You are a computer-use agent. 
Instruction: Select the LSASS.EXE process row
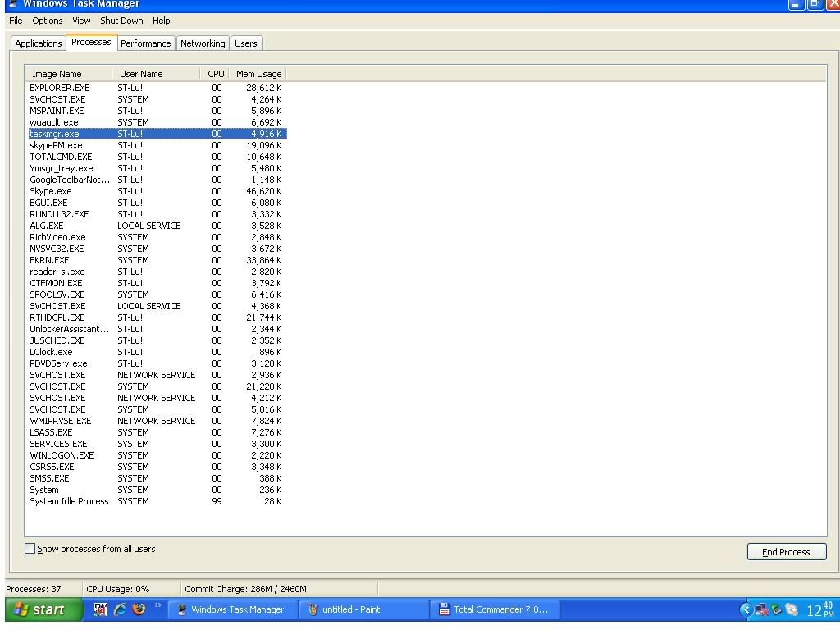pos(157,432)
